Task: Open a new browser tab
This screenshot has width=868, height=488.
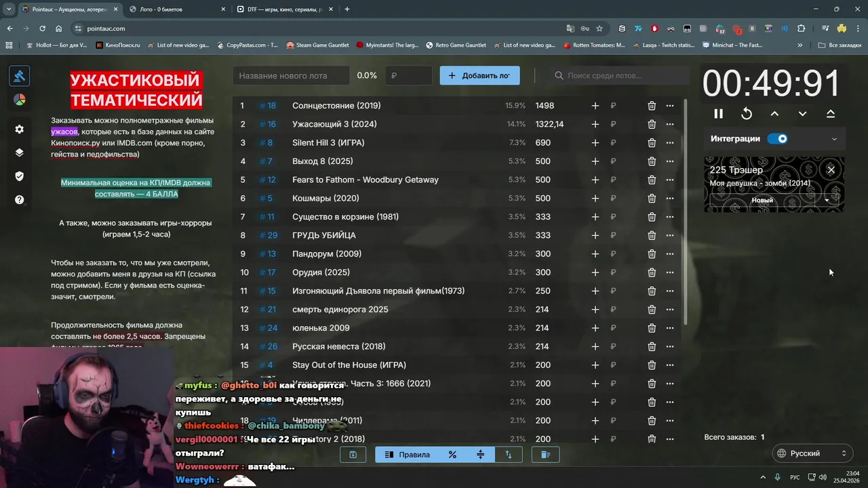Action: [x=347, y=9]
